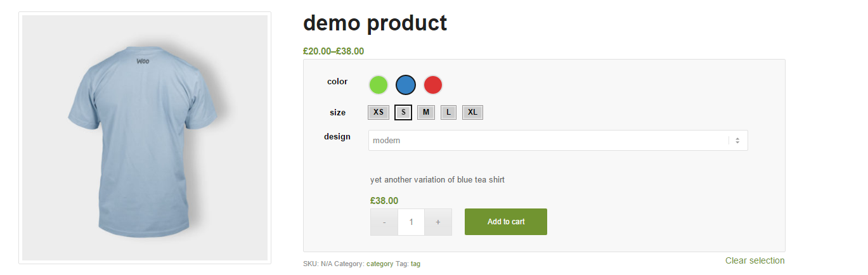Click the demo product title
The width and height of the screenshot is (868, 275).
375,23
